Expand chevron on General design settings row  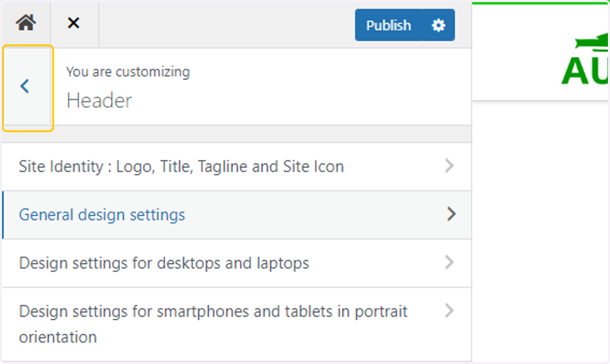451,214
